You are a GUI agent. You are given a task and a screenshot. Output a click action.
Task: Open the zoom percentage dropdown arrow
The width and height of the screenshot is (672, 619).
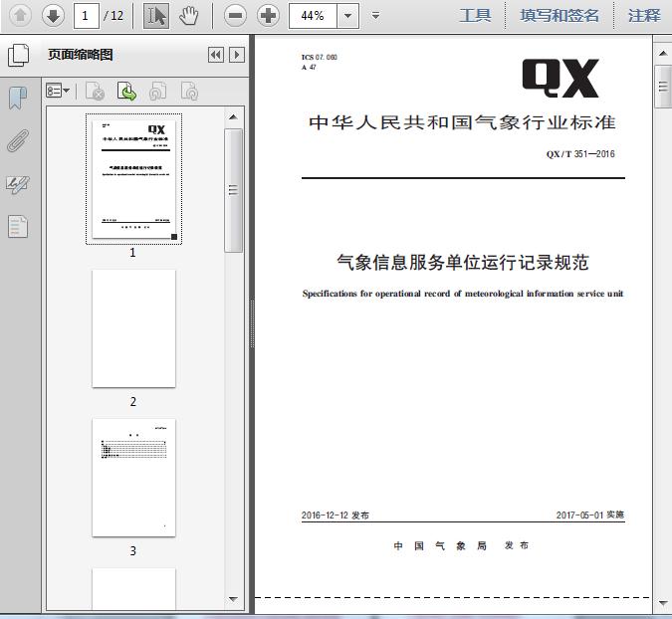coord(348,16)
